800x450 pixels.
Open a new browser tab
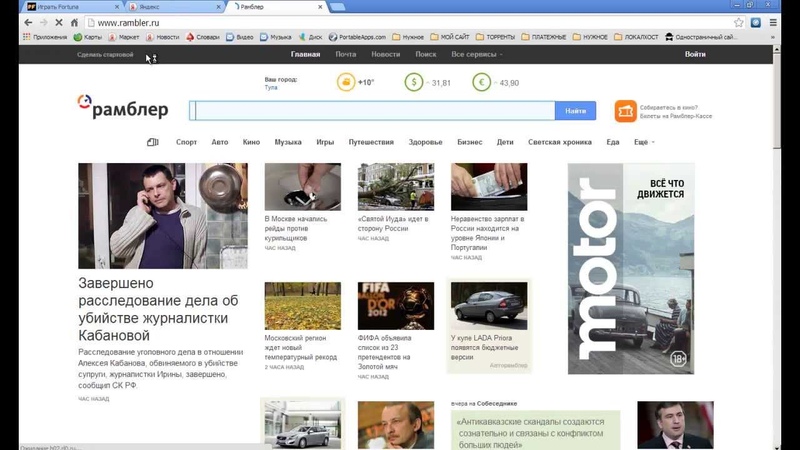(x=338, y=7)
